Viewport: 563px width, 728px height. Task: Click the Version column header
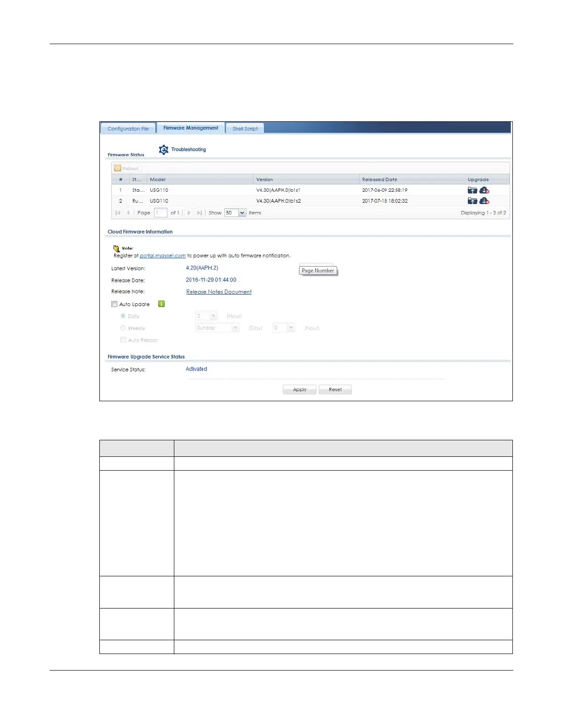pyautogui.click(x=306, y=180)
